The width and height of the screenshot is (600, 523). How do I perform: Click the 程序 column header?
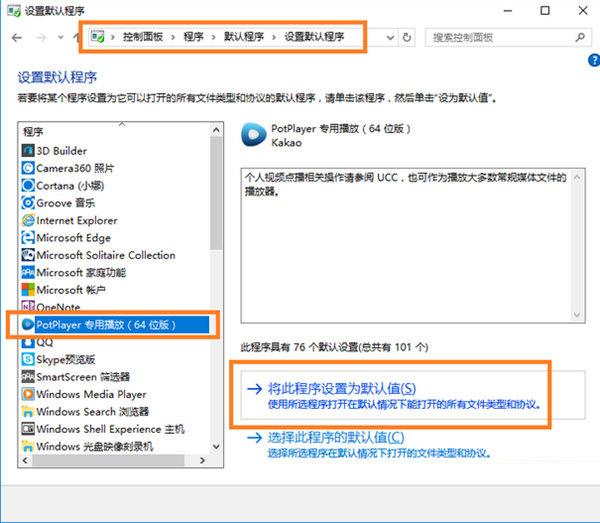click(x=33, y=132)
